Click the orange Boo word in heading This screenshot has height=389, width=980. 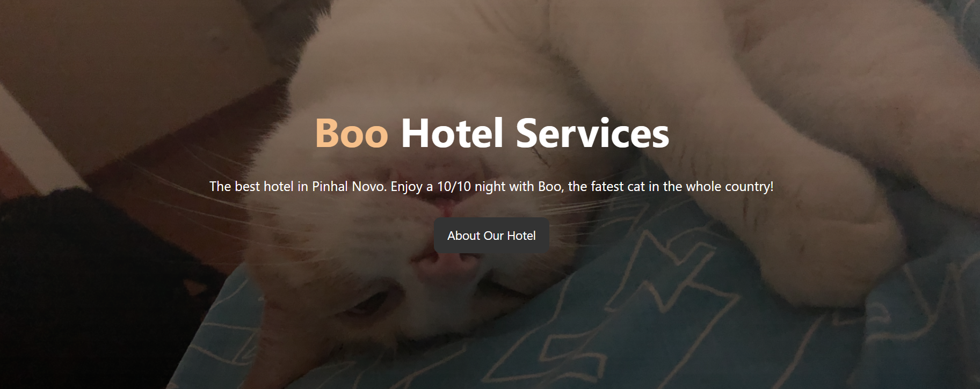[x=351, y=133]
